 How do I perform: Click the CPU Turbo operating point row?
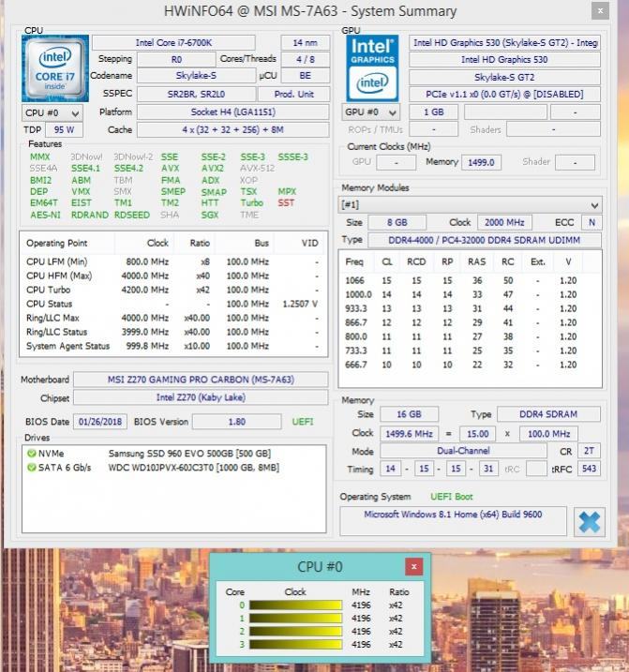point(173,290)
